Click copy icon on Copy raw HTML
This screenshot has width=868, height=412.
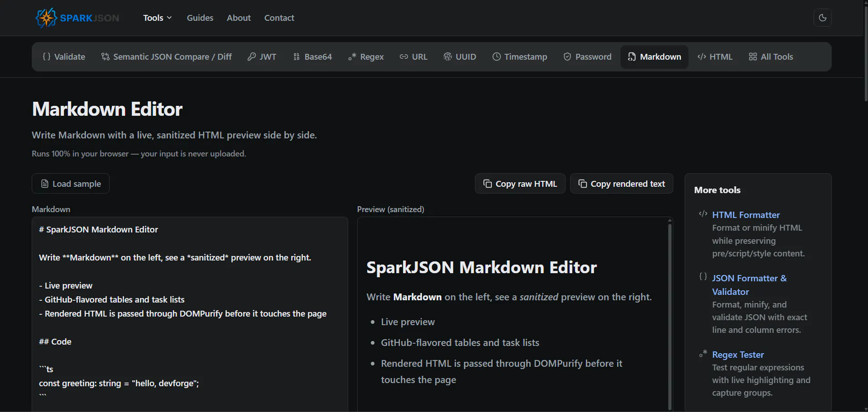488,184
